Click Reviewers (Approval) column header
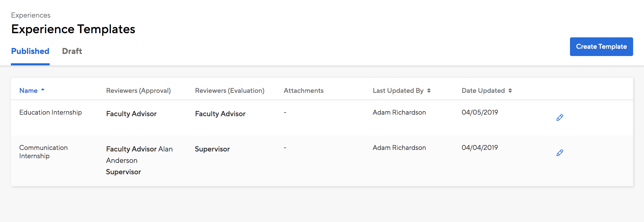644x222 pixels. 138,91
